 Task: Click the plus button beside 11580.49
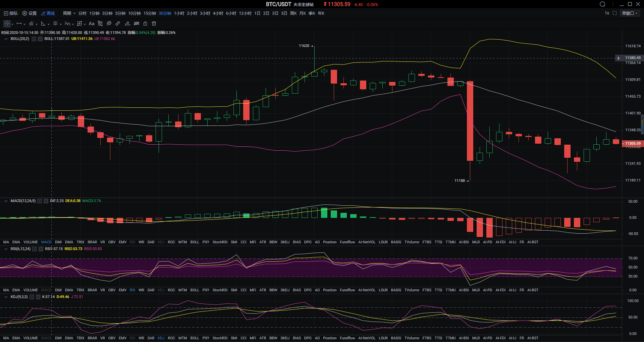(x=619, y=58)
